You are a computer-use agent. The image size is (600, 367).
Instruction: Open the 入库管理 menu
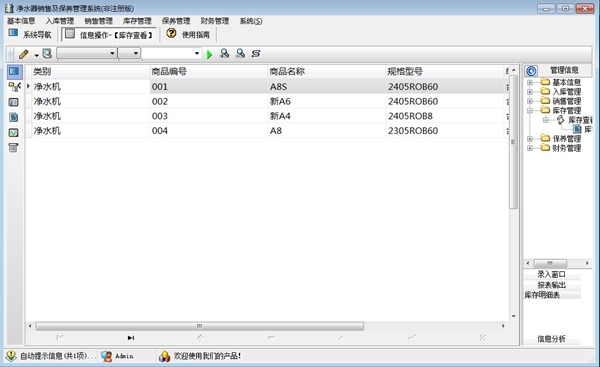pos(60,21)
